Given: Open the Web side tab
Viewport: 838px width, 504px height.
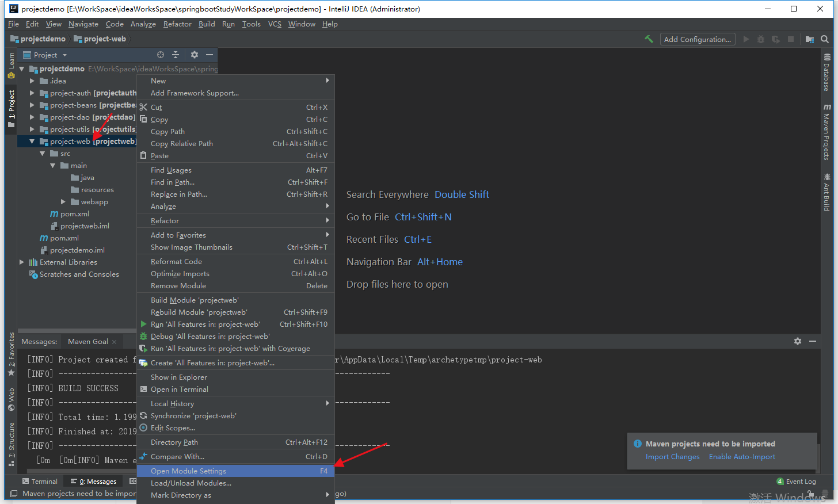Looking at the screenshot, I should (x=11, y=399).
